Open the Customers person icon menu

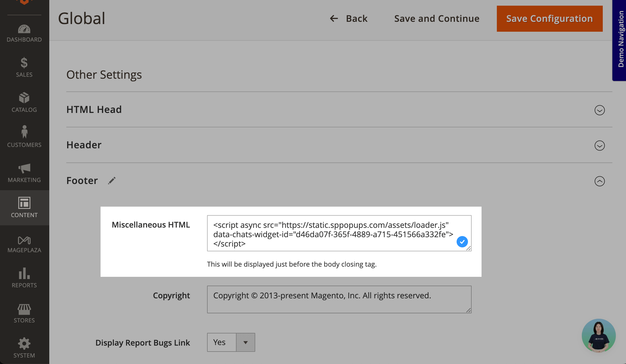tap(24, 132)
